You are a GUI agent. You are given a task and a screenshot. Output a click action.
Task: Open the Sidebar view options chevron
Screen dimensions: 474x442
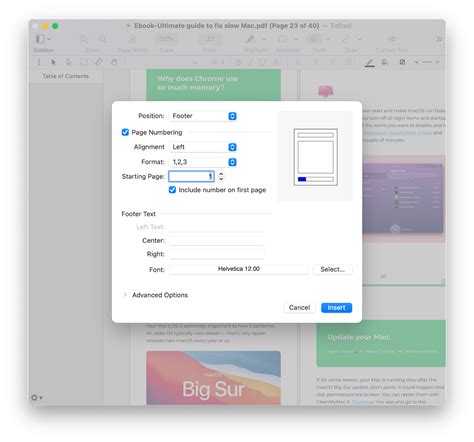click(49, 39)
